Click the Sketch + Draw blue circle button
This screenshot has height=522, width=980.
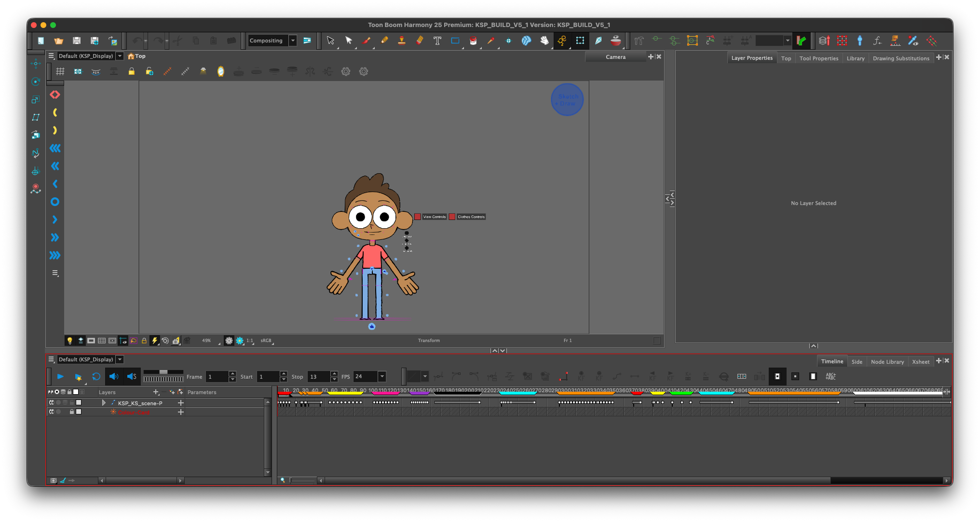[x=567, y=100]
